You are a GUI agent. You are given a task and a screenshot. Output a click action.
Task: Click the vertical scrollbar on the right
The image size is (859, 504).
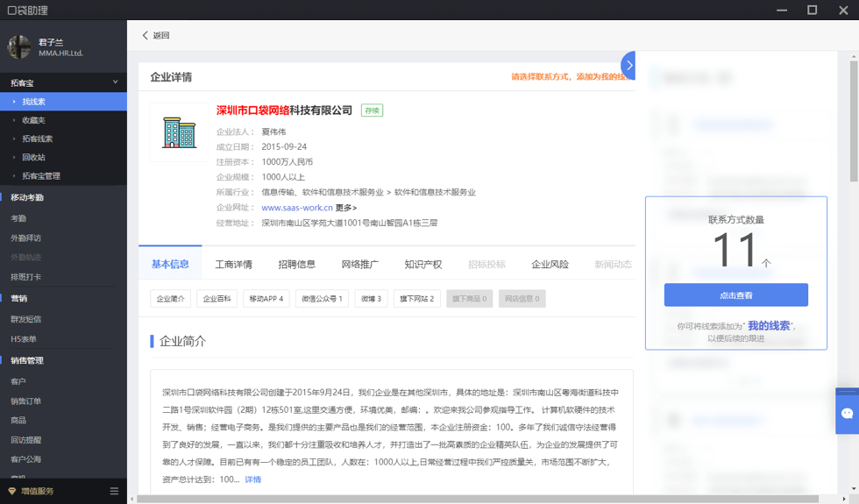(x=854, y=118)
